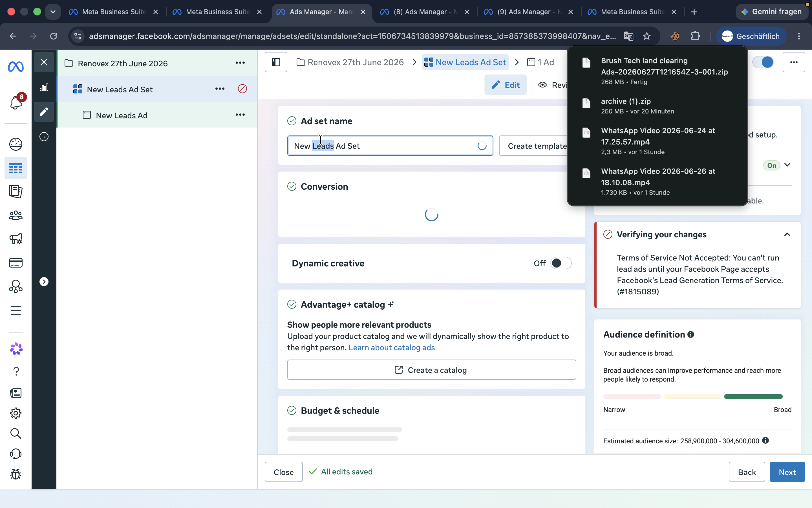Open the Help question mark icon

(x=16, y=371)
